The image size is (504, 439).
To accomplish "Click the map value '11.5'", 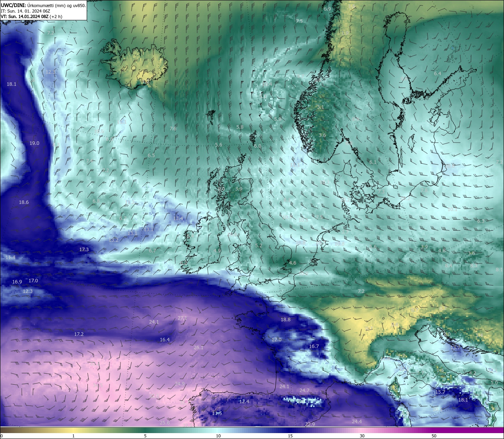I will [217, 413].
